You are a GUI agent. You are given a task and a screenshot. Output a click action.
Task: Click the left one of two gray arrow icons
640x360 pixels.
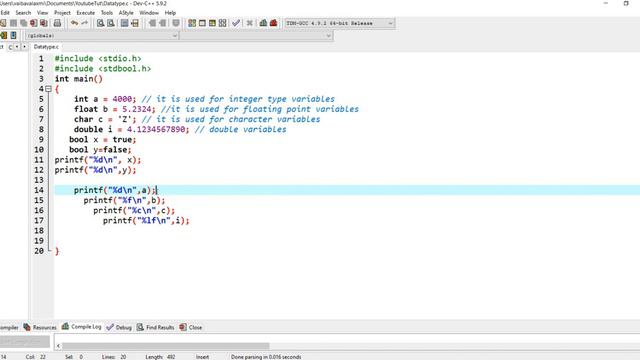[x=152, y=23]
